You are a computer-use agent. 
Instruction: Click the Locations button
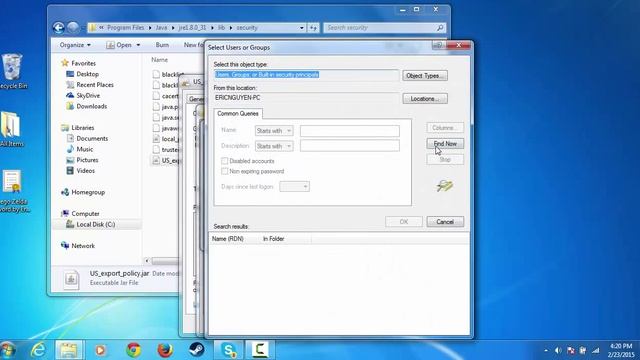(x=425, y=99)
